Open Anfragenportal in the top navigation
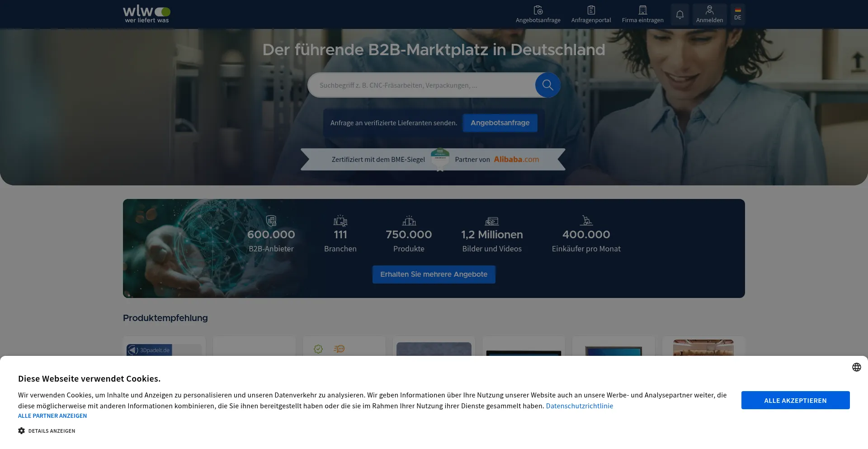This screenshot has width=868, height=449. pyautogui.click(x=591, y=14)
